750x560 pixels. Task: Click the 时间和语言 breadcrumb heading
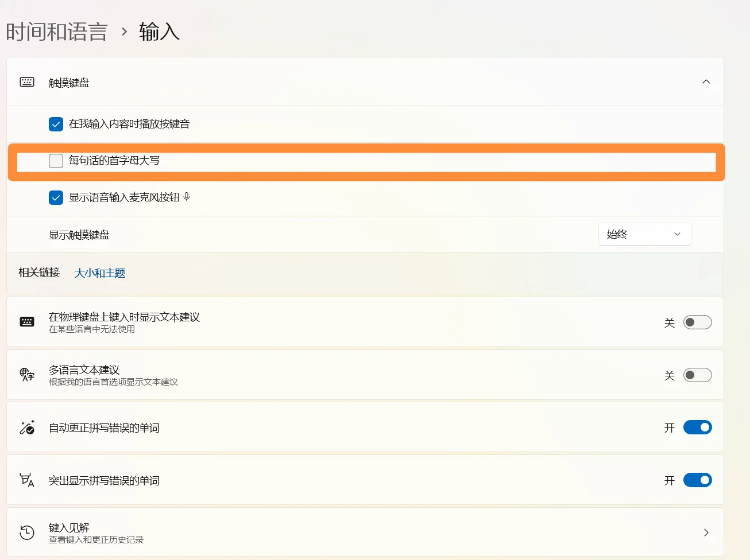[x=56, y=32]
